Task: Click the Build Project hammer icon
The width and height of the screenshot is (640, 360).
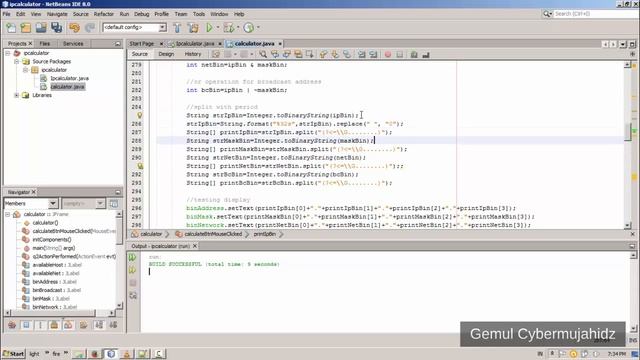Action: click(177, 27)
